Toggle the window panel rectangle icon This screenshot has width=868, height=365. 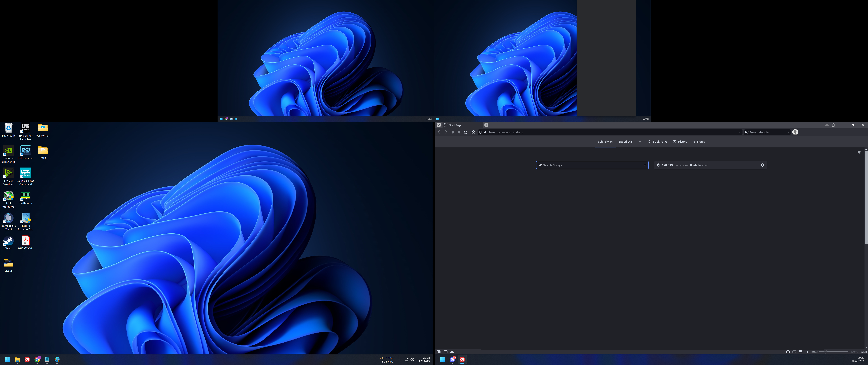coord(794,352)
